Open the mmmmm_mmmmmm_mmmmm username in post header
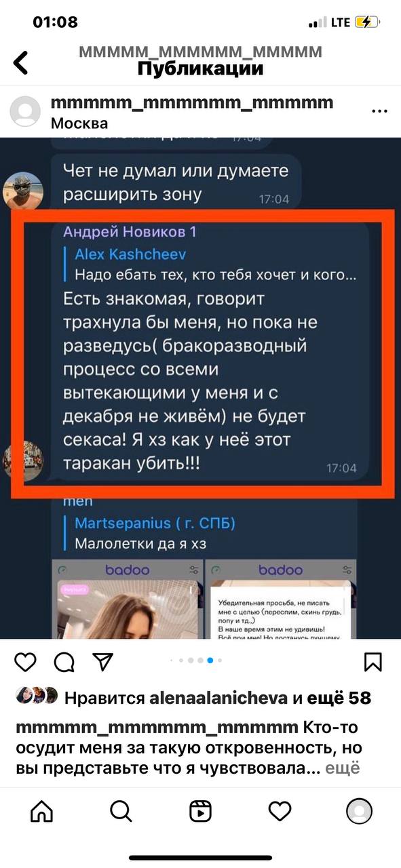 click(x=192, y=102)
